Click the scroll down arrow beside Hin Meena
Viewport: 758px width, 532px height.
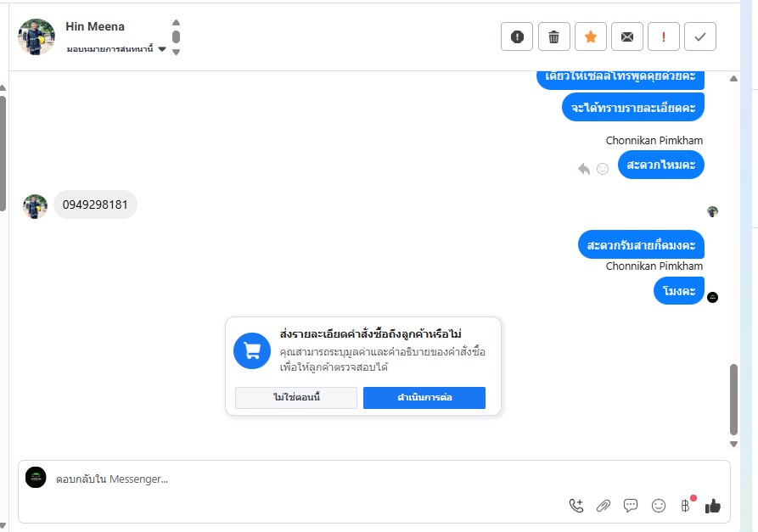176,52
